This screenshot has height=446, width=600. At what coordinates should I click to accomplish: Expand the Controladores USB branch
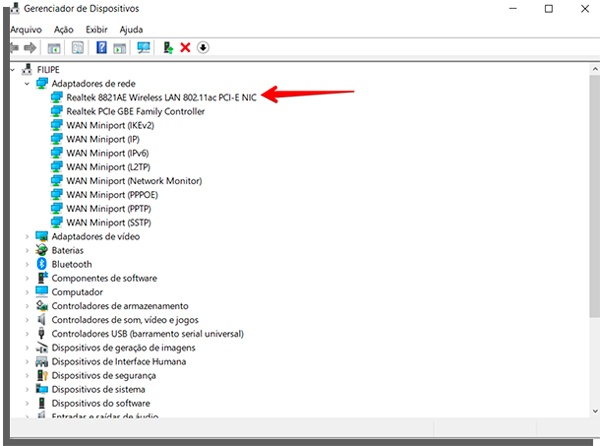[x=27, y=334]
